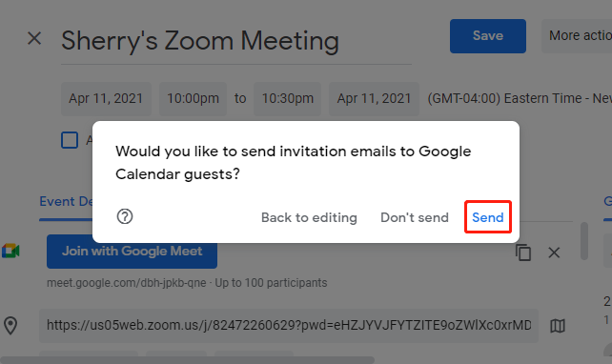612x364 pixels.
Task: Open the map preview icon beside location
Action: pyautogui.click(x=558, y=326)
